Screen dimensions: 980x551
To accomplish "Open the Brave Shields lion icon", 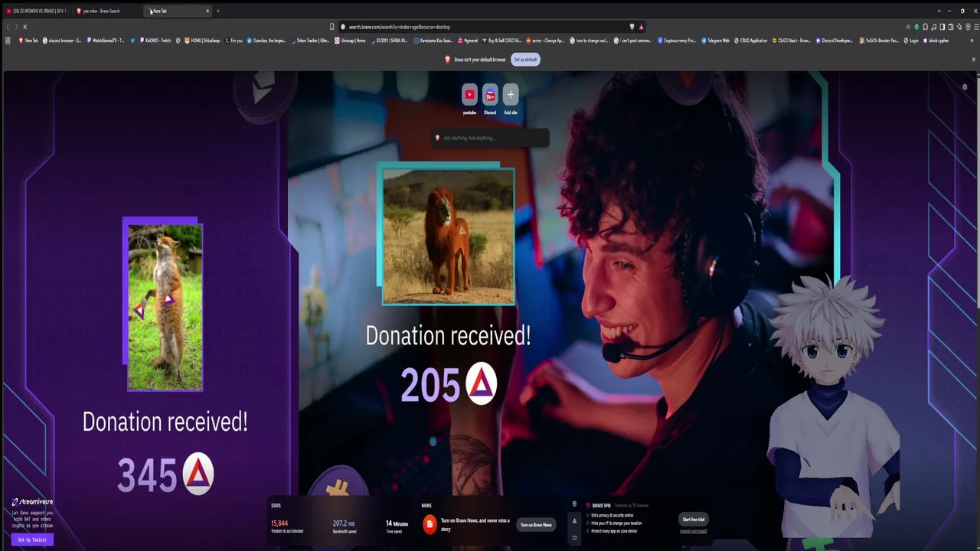I will pos(632,27).
